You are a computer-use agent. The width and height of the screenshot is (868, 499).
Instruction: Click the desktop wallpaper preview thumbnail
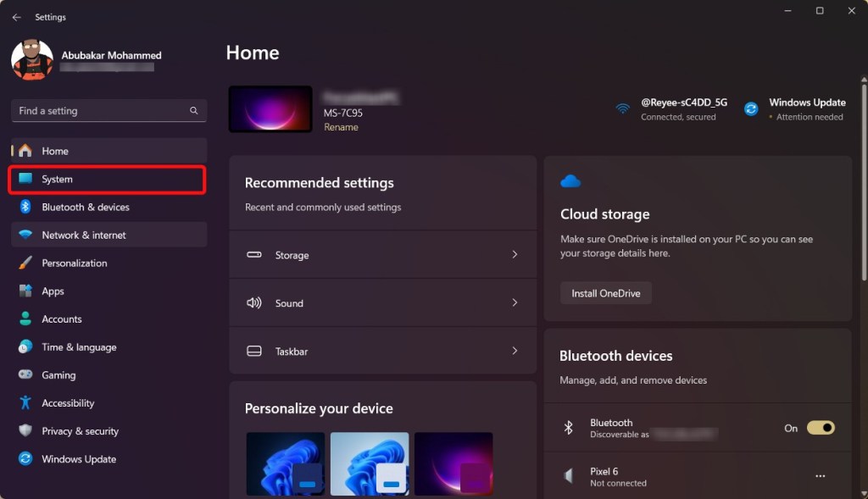270,109
